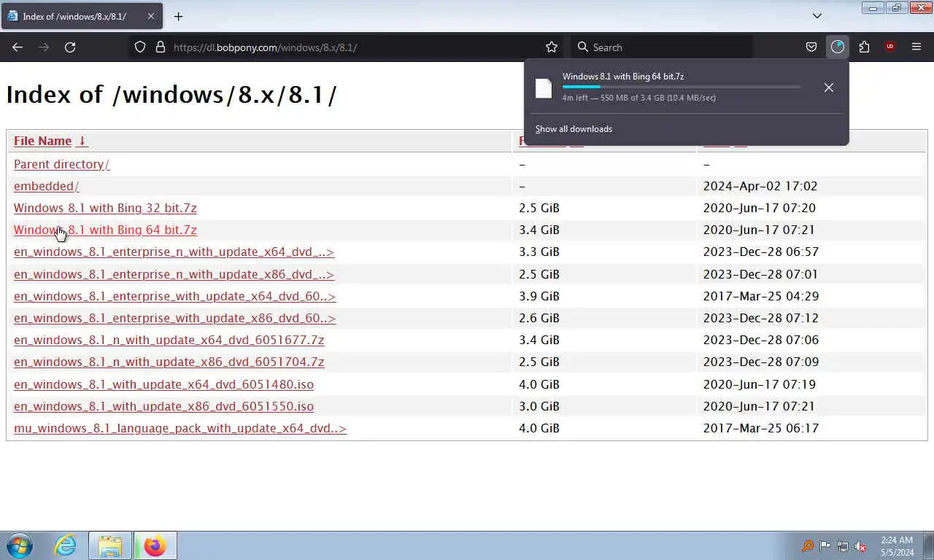Select the Index of /windows/8.x/8.1/ tab
This screenshot has width=934, height=560.
[82, 16]
